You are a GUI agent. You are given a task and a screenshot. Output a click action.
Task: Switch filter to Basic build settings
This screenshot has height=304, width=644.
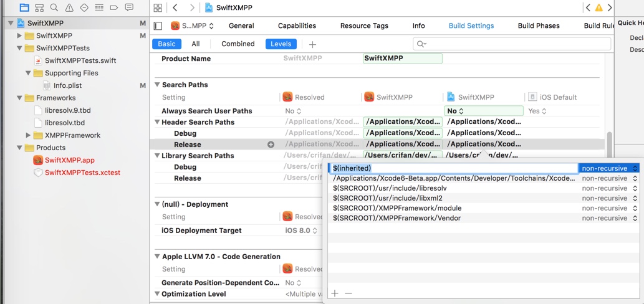pos(166,44)
